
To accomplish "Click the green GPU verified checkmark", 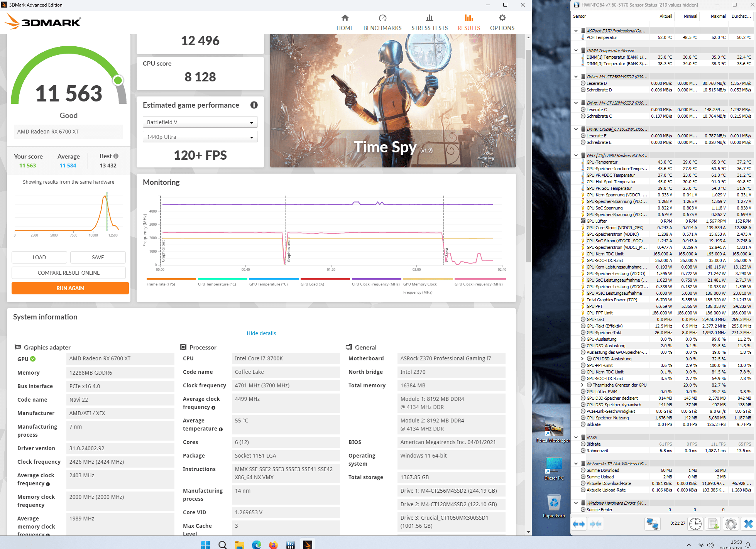I will pyautogui.click(x=33, y=359).
